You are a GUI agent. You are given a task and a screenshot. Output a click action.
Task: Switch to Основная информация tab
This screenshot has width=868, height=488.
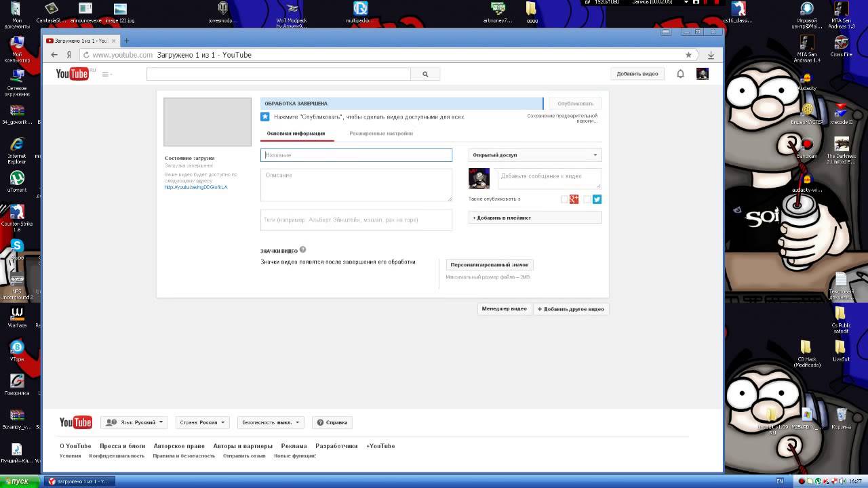296,134
